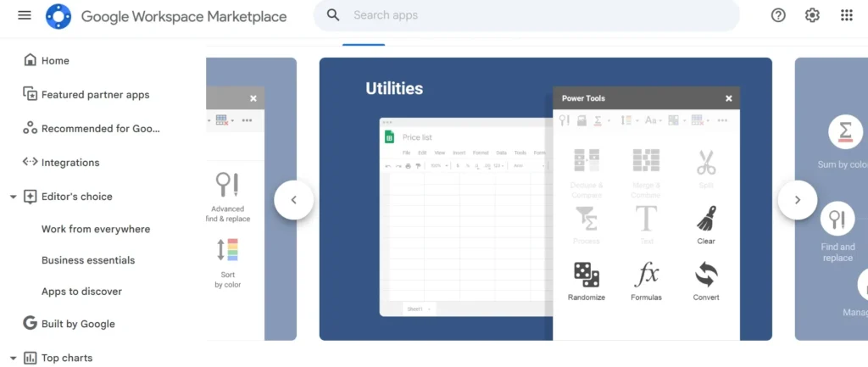This screenshot has width=868, height=367.
Task: Open Featured partner apps
Action: (x=86, y=95)
